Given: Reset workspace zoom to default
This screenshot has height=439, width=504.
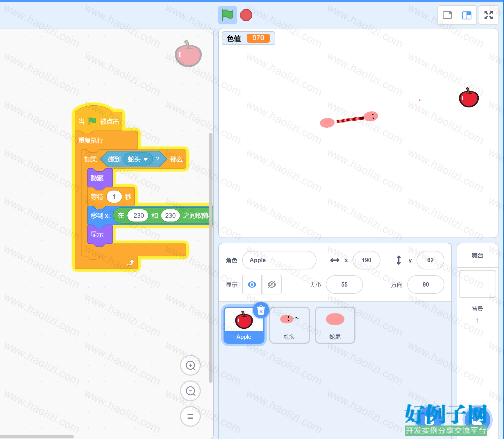Looking at the screenshot, I should pos(190,416).
